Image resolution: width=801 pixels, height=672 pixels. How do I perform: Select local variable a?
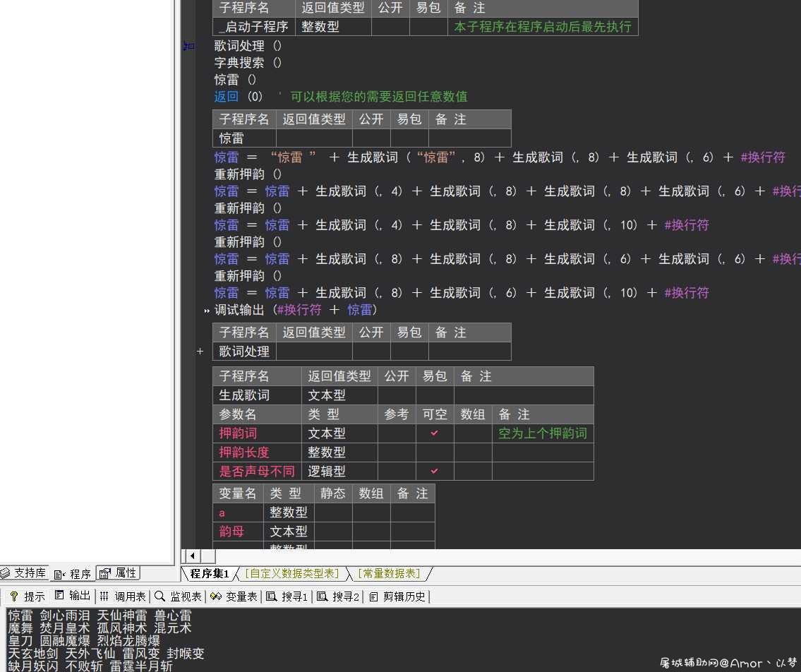(238, 512)
